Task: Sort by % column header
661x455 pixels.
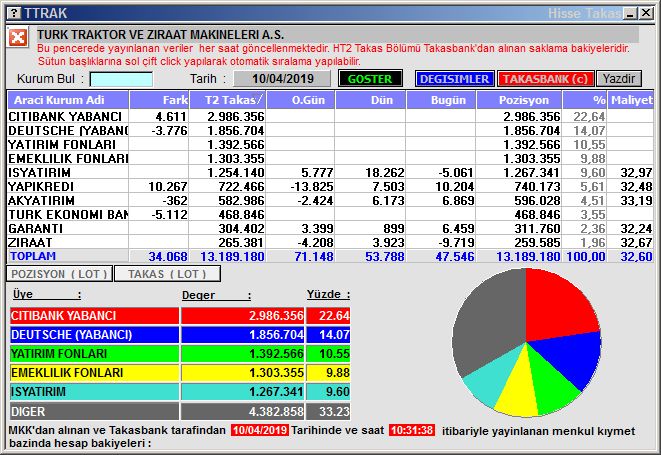Action: (585, 100)
